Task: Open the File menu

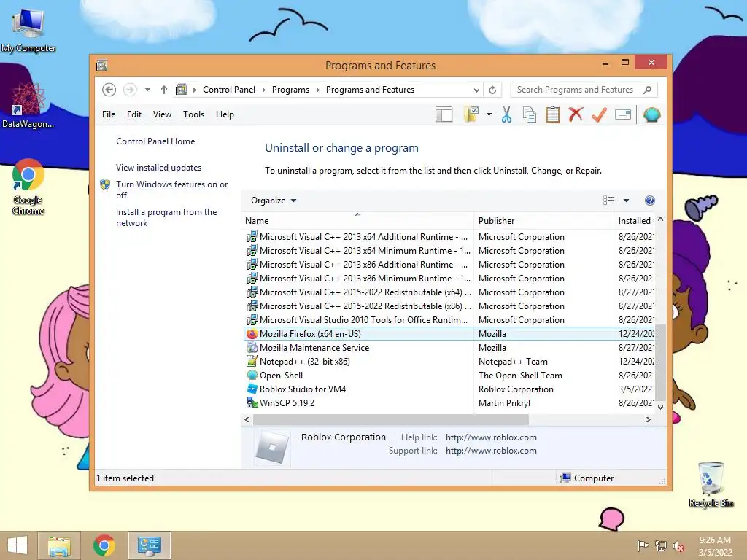Action: 109,114
